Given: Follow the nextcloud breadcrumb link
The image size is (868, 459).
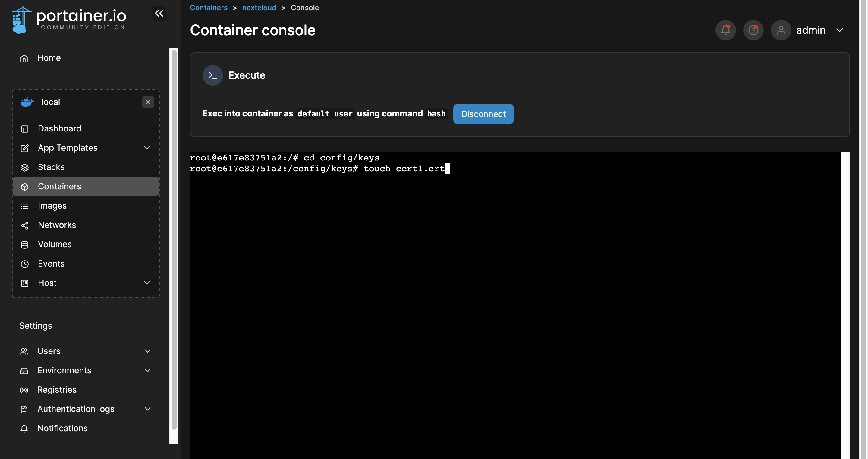Looking at the screenshot, I should (x=259, y=8).
